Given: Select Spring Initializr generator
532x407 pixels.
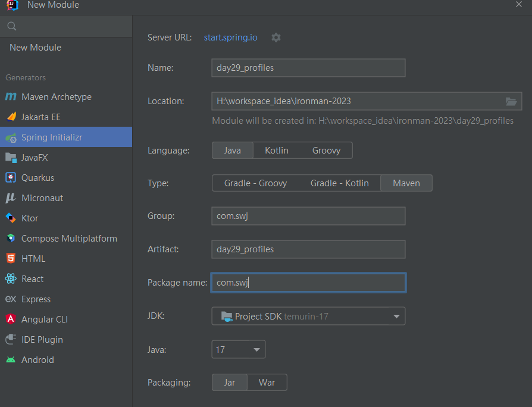Looking at the screenshot, I should coord(66,137).
